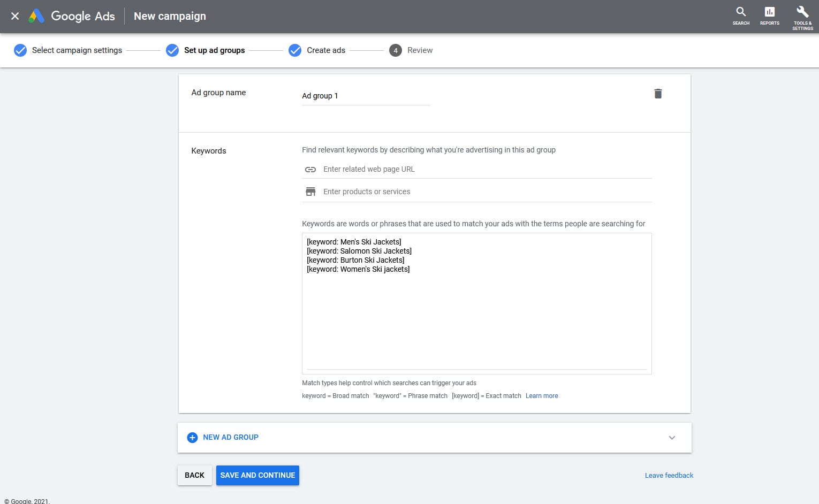Open Leave feedback link
This screenshot has height=504, width=819.
pos(669,475)
